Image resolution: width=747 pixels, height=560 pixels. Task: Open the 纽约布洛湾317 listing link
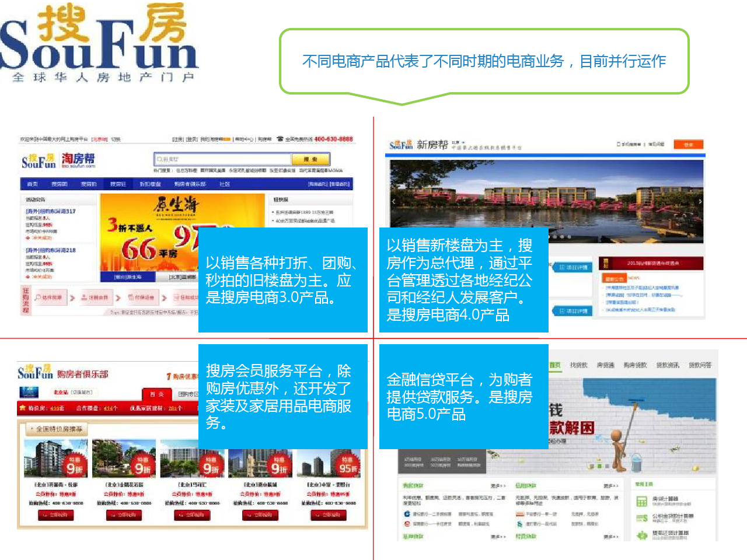(51, 211)
